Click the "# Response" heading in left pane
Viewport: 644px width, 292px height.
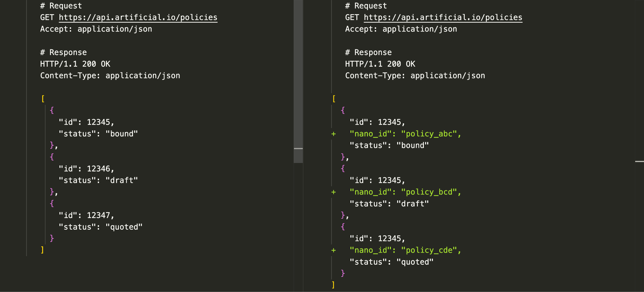64,53
